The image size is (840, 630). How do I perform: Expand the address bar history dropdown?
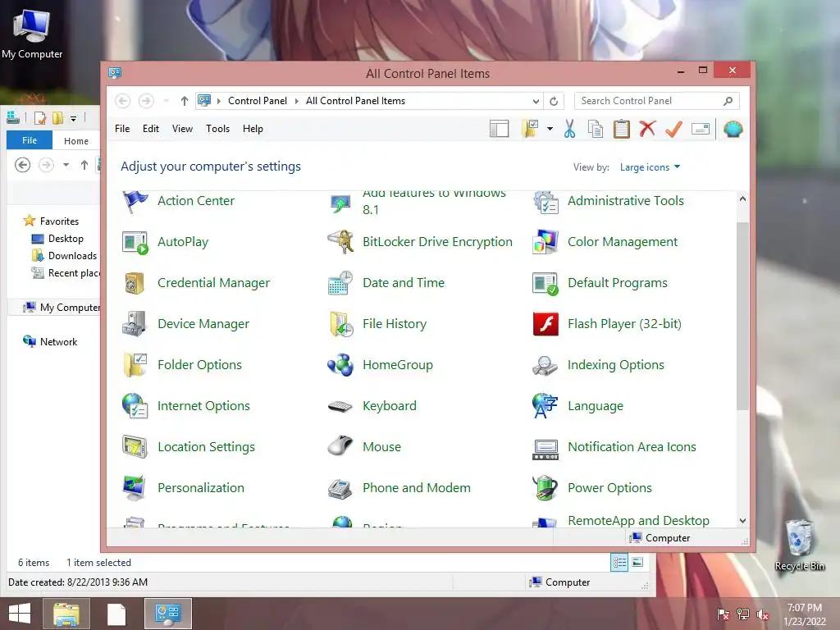(x=536, y=101)
